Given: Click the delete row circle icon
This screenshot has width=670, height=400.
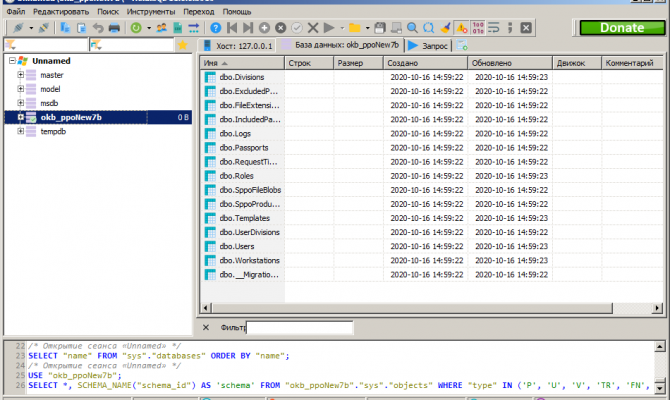Looking at the screenshot, I should point(280,28).
